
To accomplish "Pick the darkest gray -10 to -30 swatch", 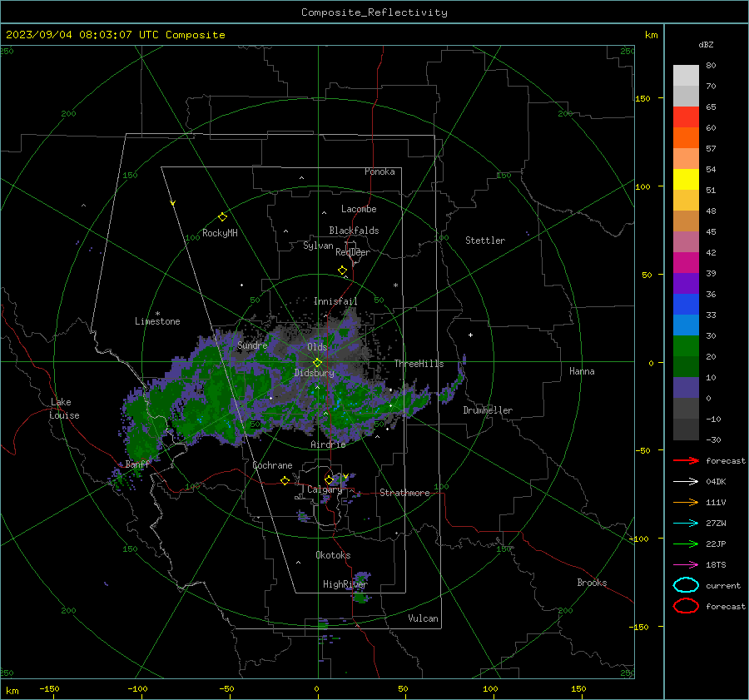I will click(686, 429).
